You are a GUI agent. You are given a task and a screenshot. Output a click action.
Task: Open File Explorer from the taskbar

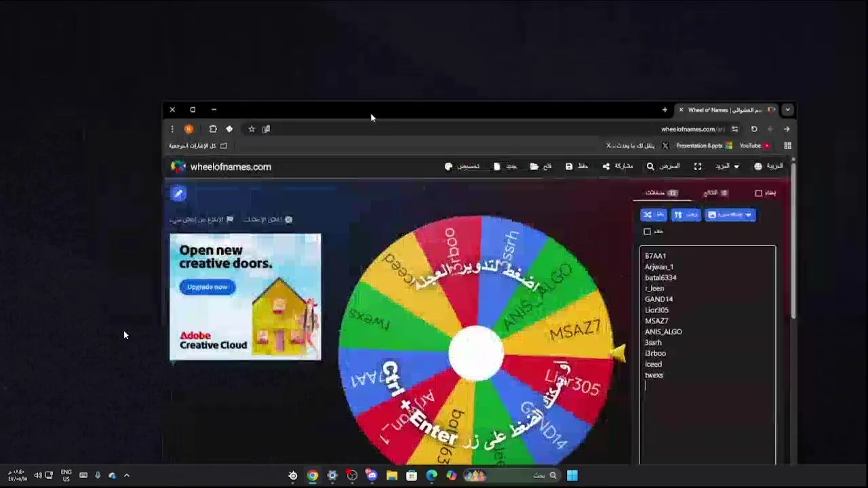[392, 476]
